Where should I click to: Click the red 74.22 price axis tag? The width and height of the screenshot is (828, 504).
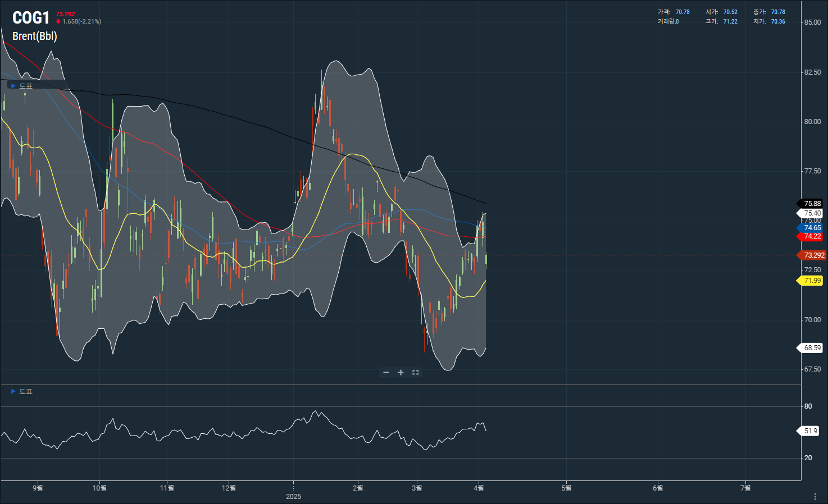pos(812,236)
